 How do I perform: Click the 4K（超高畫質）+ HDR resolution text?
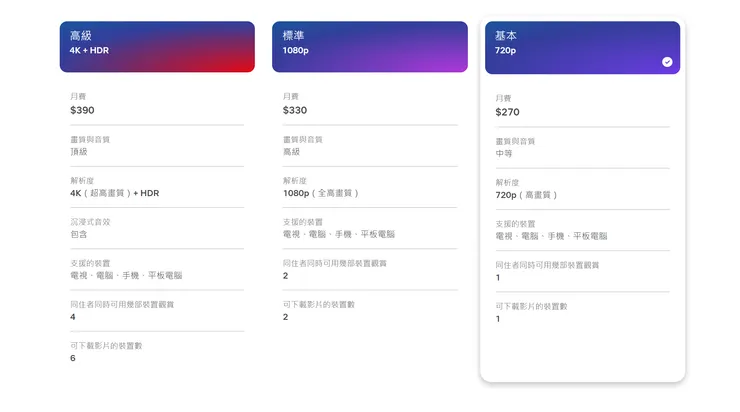[115, 193]
